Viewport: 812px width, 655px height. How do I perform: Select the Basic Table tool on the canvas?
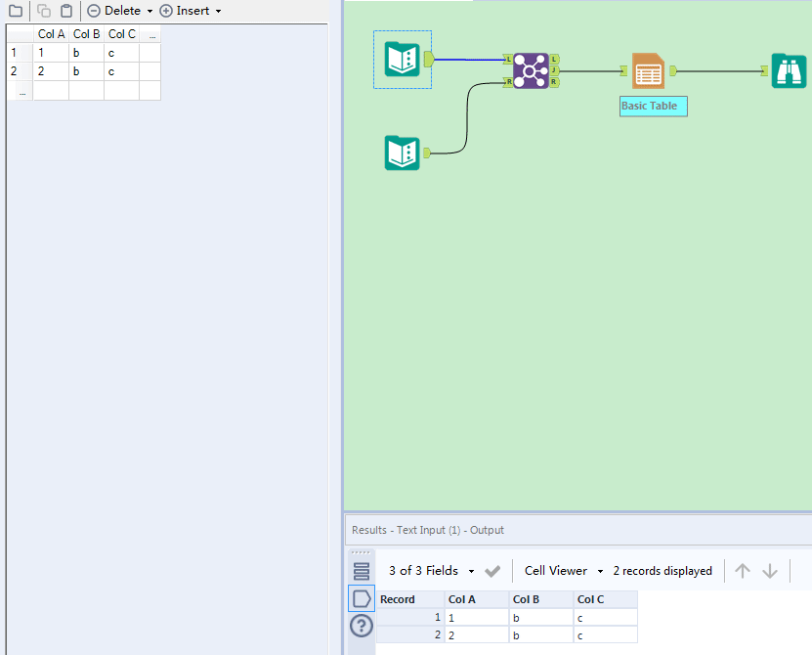tap(647, 70)
